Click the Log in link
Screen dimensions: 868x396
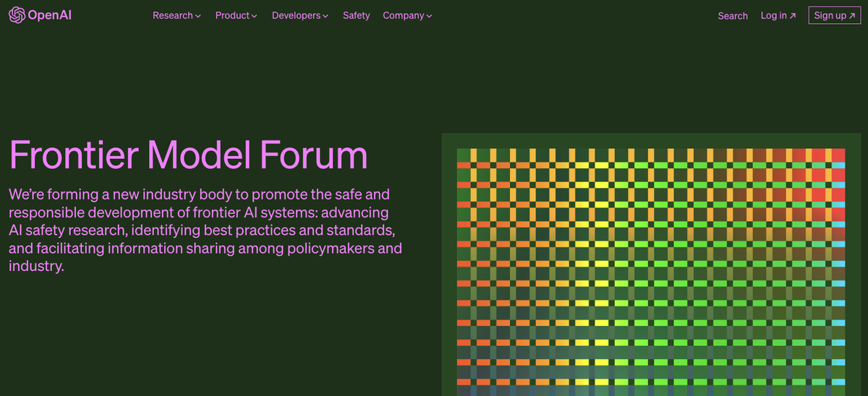pyautogui.click(x=778, y=15)
